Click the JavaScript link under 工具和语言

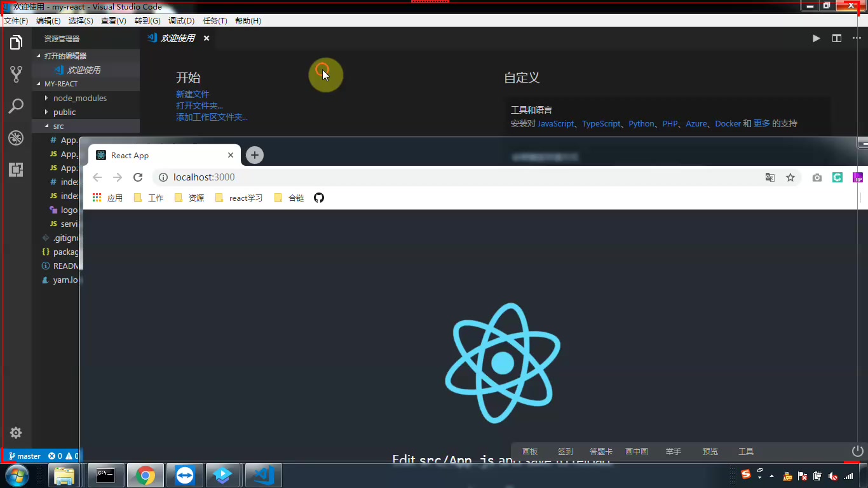click(x=556, y=124)
